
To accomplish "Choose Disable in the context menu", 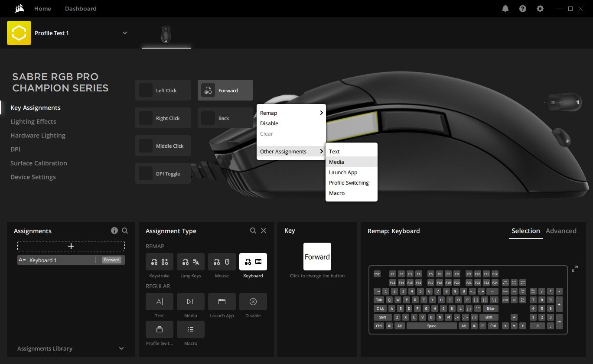I will [x=291, y=123].
